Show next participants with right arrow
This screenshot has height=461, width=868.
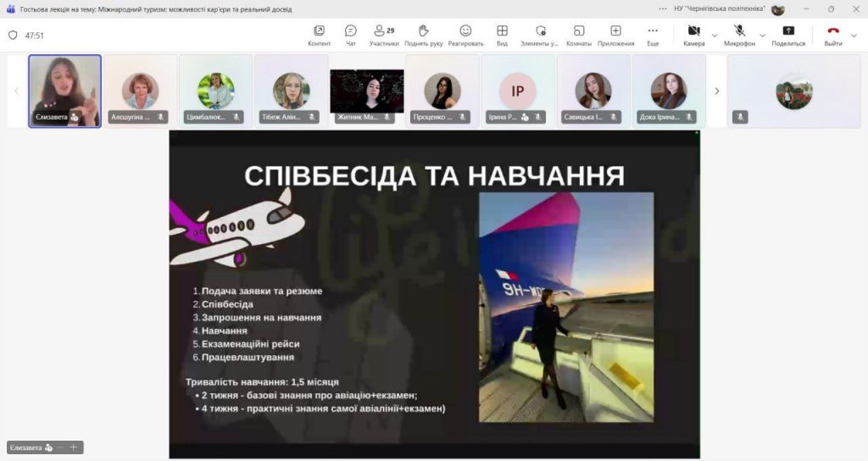click(717, 91)
